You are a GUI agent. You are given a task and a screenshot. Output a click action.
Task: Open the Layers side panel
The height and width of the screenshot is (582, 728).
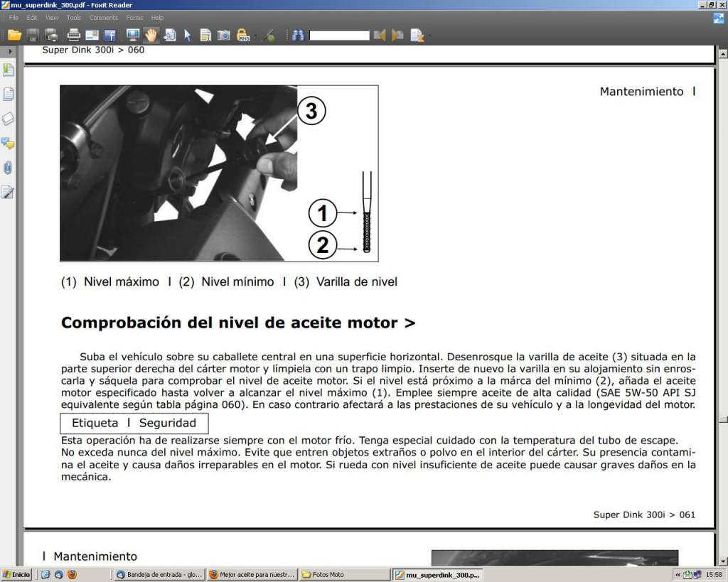point(8,119)
